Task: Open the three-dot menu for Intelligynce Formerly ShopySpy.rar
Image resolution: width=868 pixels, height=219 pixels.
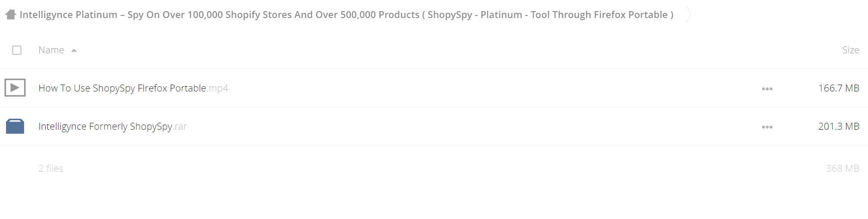Action: point(767,127)
